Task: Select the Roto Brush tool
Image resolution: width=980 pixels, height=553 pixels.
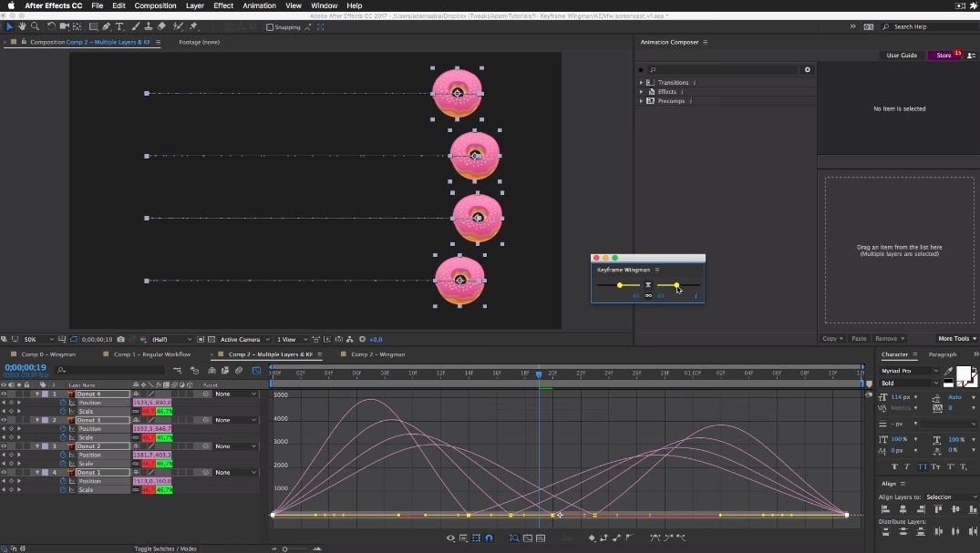Action: tap(178, 26)
